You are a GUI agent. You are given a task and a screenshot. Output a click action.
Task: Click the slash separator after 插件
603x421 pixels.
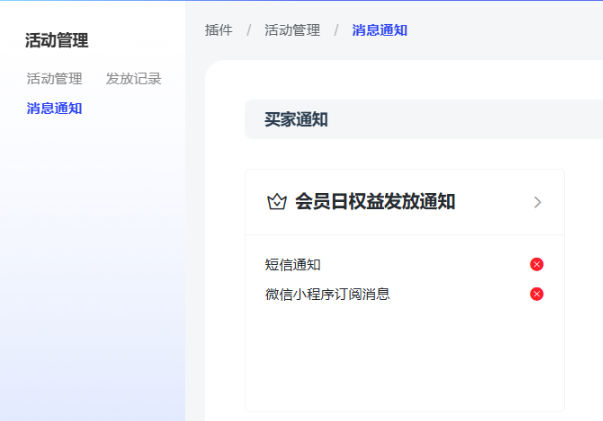click(249, 30)
